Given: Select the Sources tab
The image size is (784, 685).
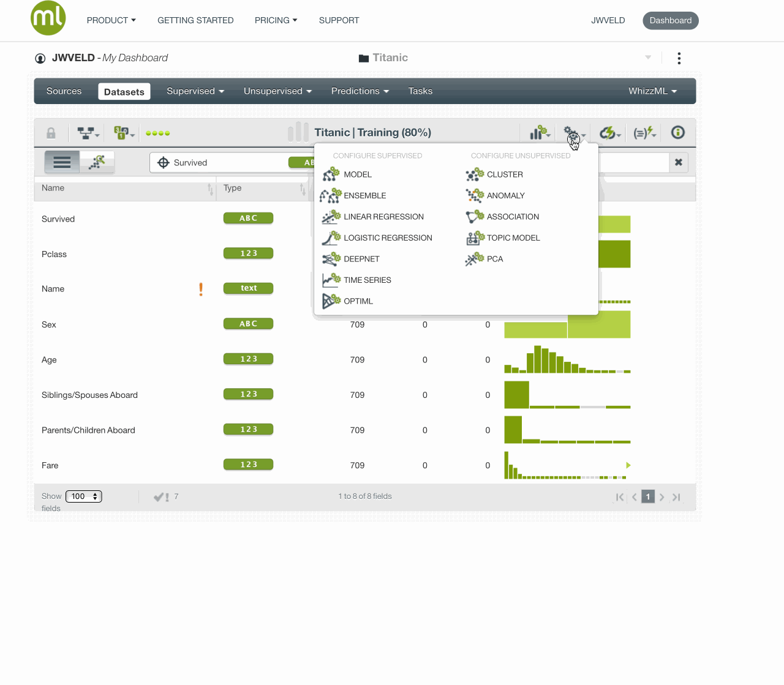Looking at the screenshot, I should click(64, 91).
